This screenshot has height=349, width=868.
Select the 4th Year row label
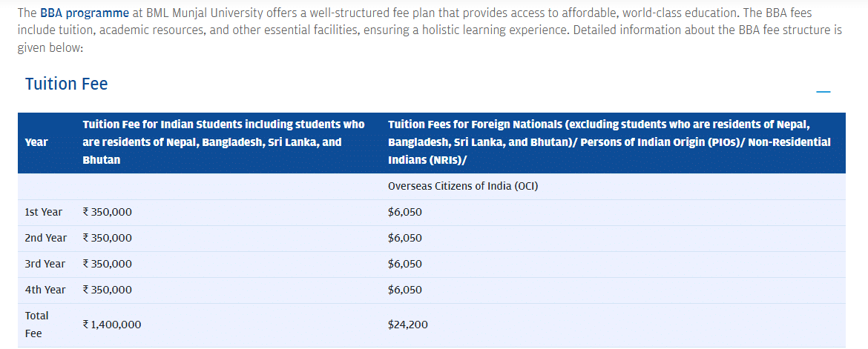tap(45, 290)
